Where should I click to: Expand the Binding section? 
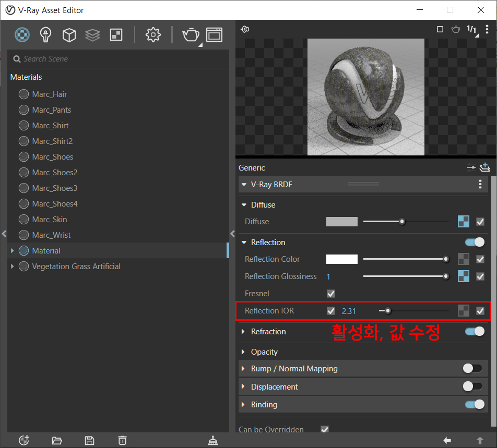243,404
